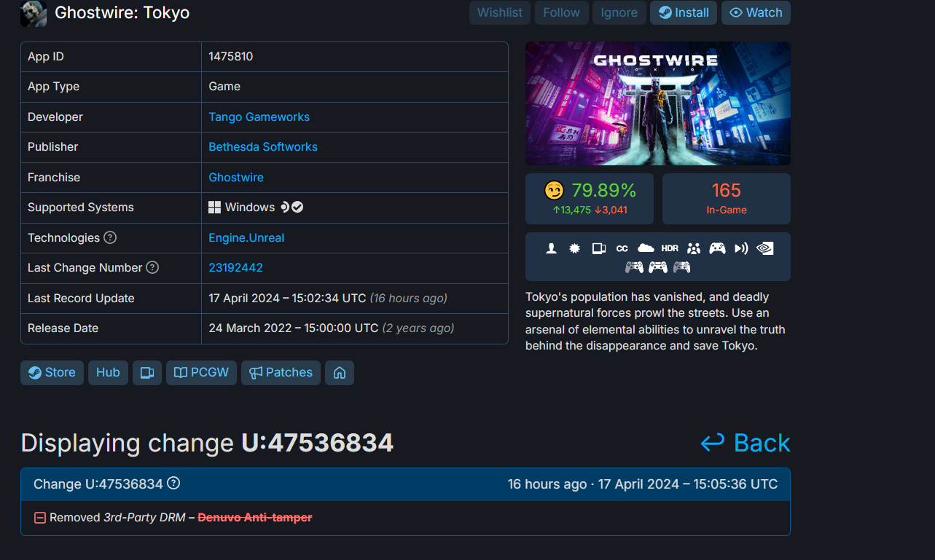Click the App ID value 1475810

pyautogui.click(x=231, y=56)
